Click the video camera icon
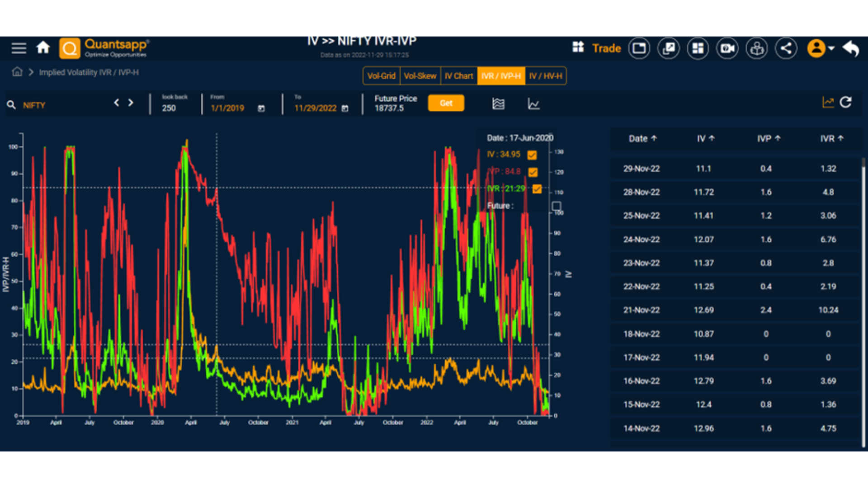 pos(727,48)
